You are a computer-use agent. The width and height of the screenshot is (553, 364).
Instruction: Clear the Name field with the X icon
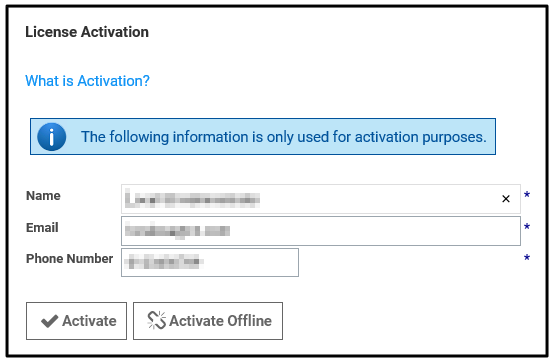click(506, 199)
